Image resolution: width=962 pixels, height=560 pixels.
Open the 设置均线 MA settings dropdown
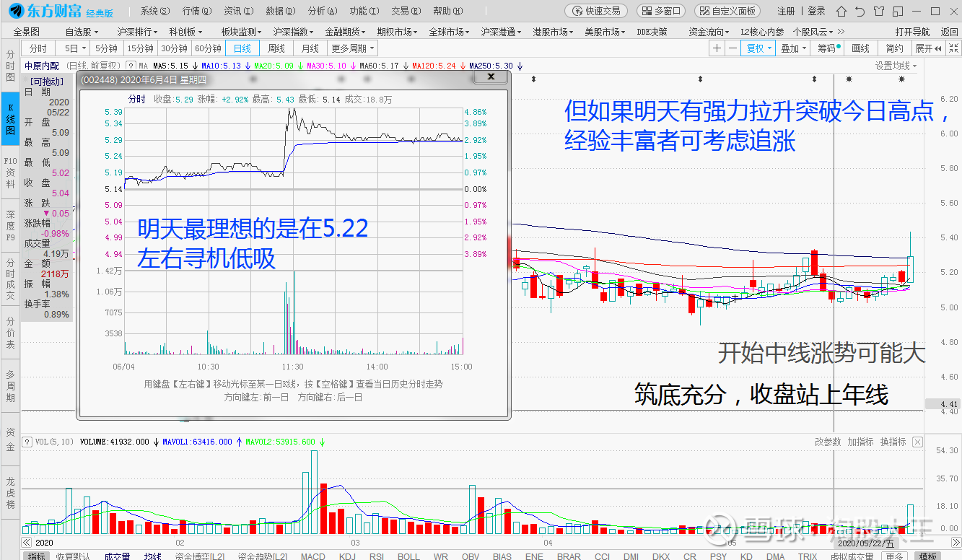896,66
